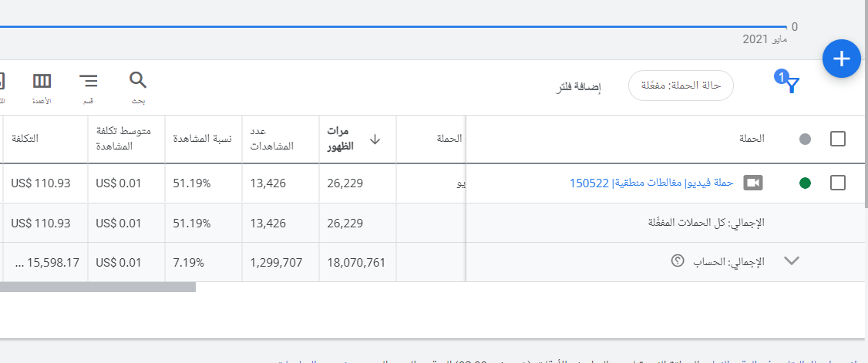Open the campaign link ending 150522

pyautogui.click(x=651, y=183)
